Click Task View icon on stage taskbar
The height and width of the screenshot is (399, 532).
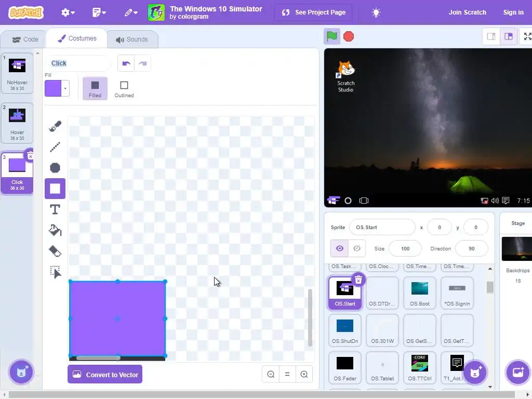(x=364, y=201)
